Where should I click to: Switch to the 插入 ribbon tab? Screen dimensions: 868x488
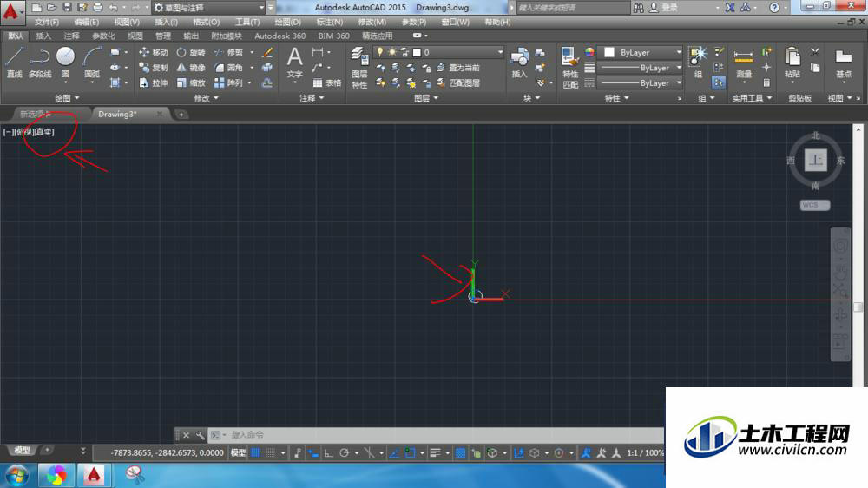pos(43,36)
